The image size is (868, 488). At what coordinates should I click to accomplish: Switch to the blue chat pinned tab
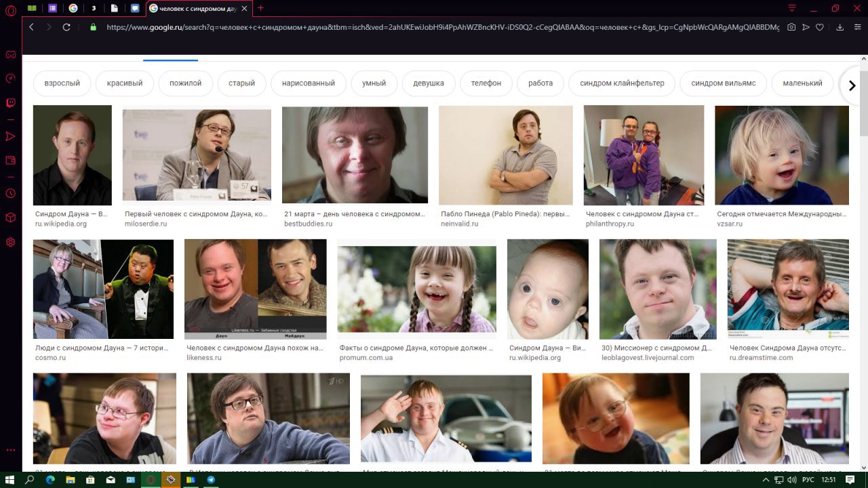tap(134, 8)
